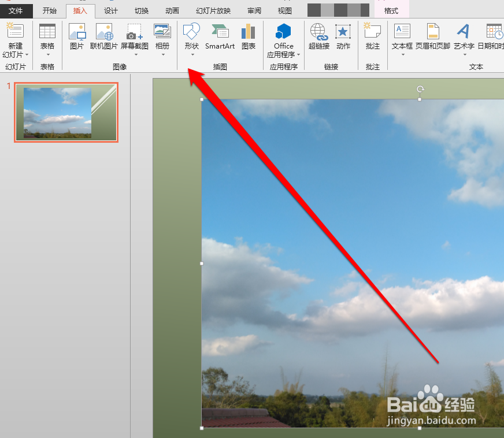Viewport: 504px width, 438px height.
Task: Expand the Table dropdown arrow
Action: pos(48,55)
